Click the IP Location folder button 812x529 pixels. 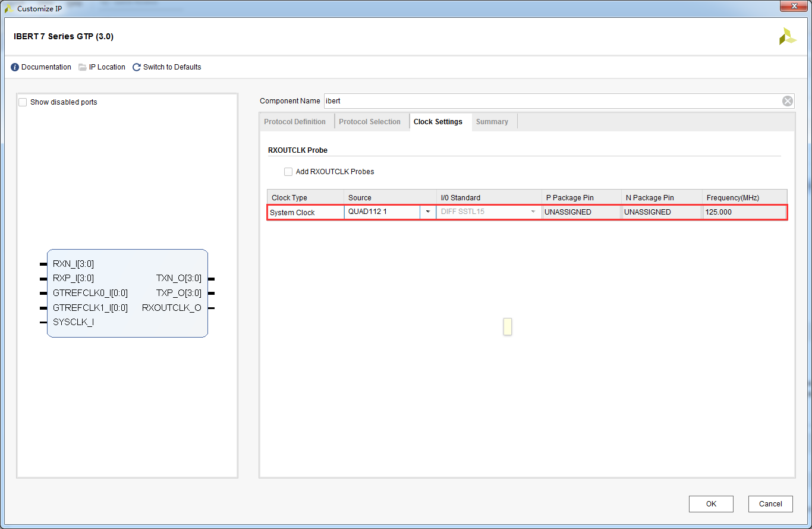[102, 67]
